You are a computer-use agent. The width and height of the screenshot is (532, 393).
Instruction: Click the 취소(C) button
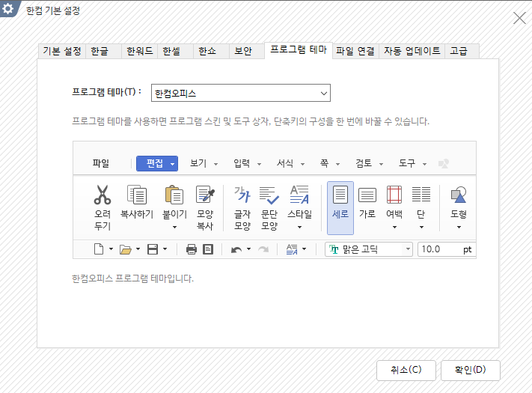tap(406, 370)
